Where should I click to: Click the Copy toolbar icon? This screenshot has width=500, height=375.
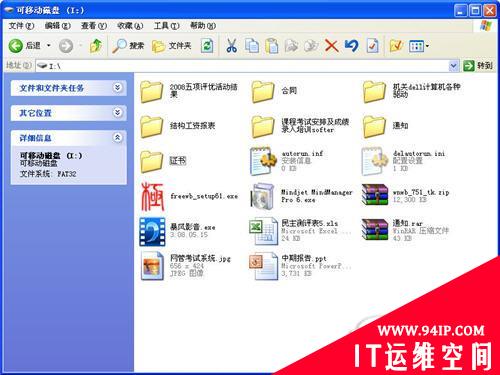[252, 46]
